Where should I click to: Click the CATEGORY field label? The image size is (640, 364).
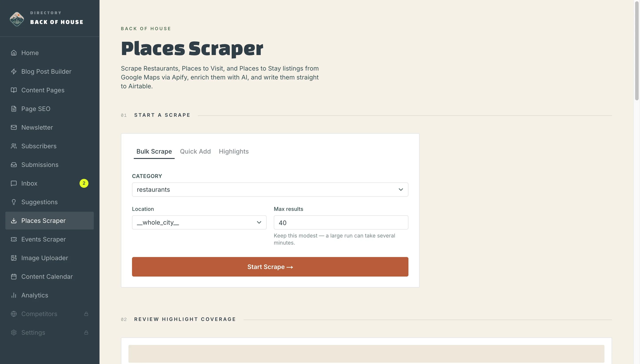pos(147,176)
